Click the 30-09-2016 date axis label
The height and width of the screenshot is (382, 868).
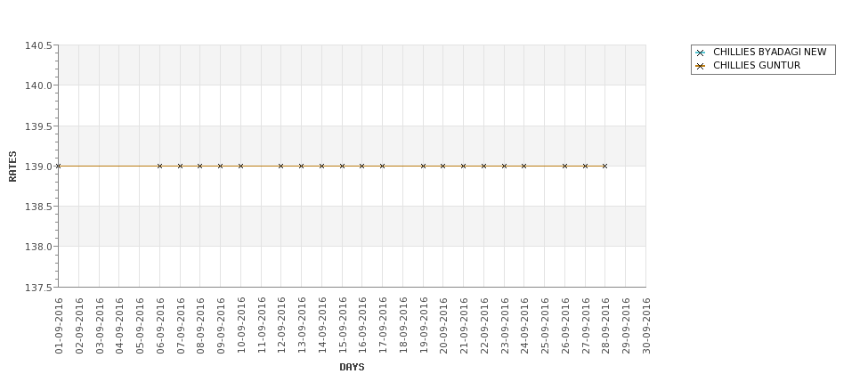646,326
